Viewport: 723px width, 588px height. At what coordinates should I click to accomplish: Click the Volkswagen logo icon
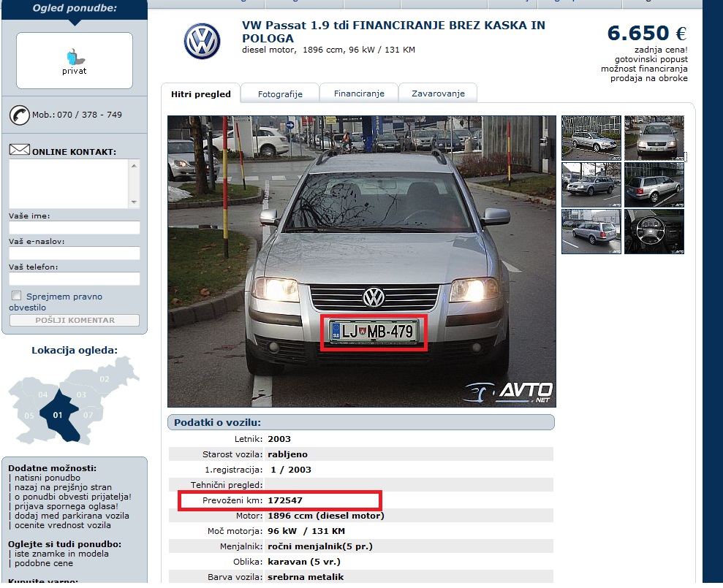(202, 41)
